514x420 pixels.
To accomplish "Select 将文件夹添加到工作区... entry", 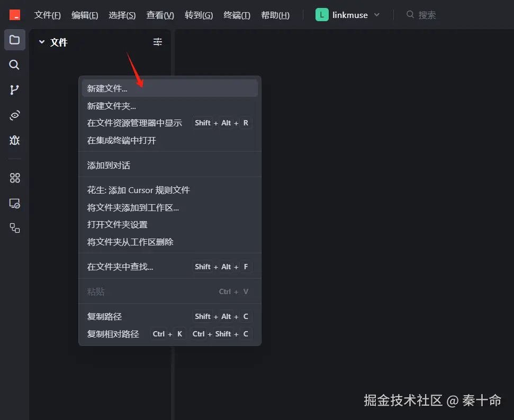I will tap(170, 207).
